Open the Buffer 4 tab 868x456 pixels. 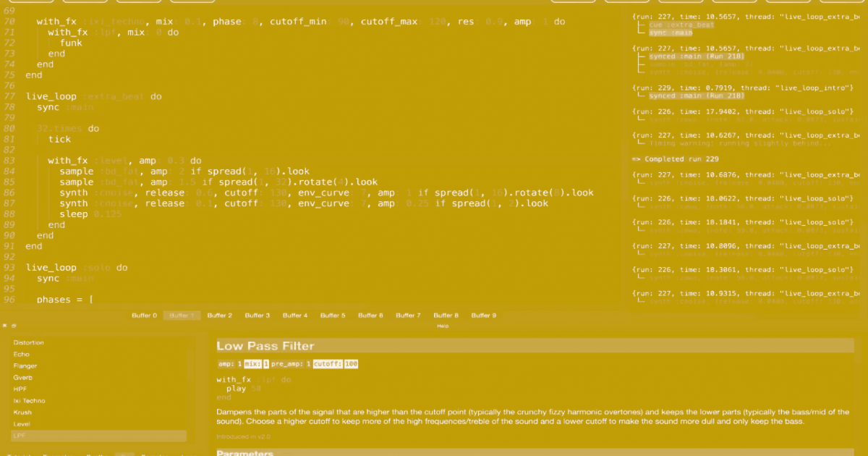pos(295,316)
